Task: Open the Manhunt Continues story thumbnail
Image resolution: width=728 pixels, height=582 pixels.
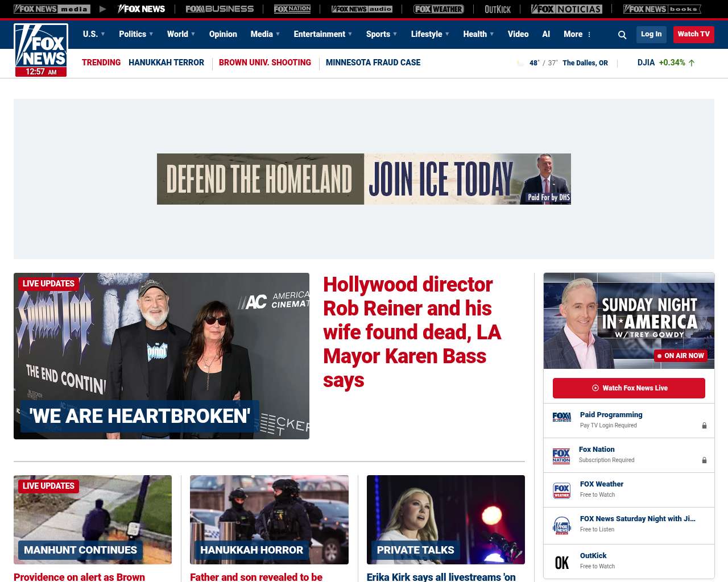Action: click(x=93, y=519)
